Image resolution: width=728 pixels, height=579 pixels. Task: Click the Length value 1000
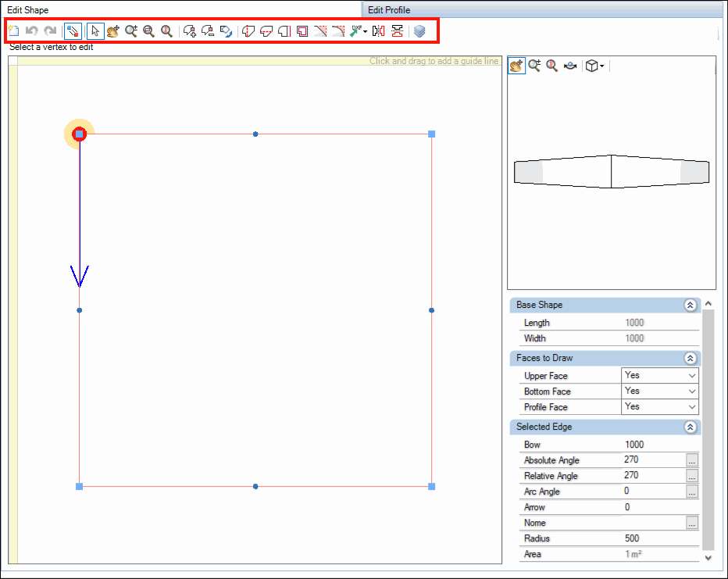tap(634, 323)
